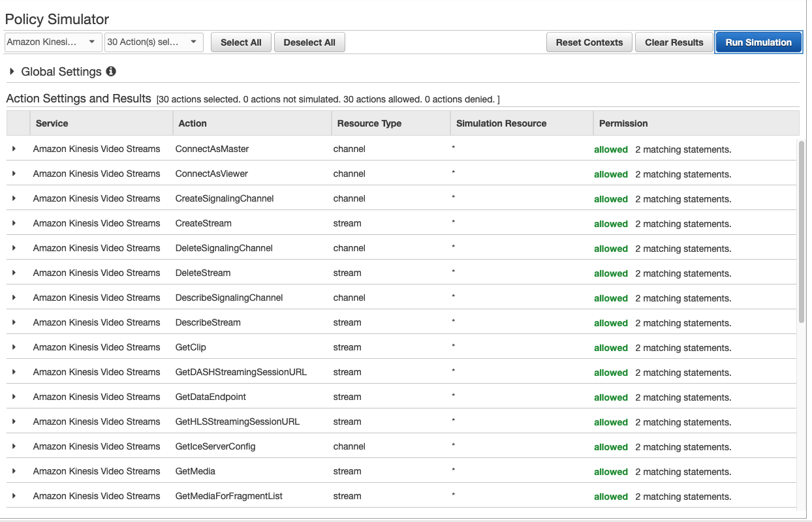
Task: Expand the GetDataEndpoint action row
Action: coord(15,397)
